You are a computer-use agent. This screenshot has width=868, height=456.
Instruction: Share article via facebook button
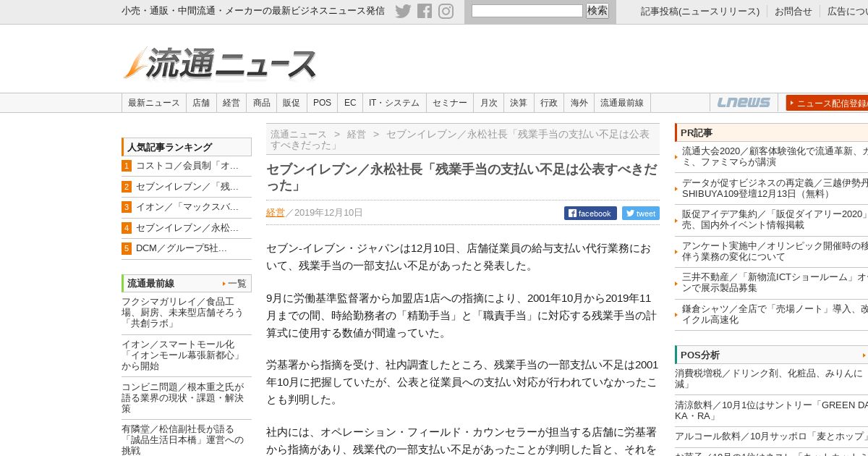tap(590, 214)
